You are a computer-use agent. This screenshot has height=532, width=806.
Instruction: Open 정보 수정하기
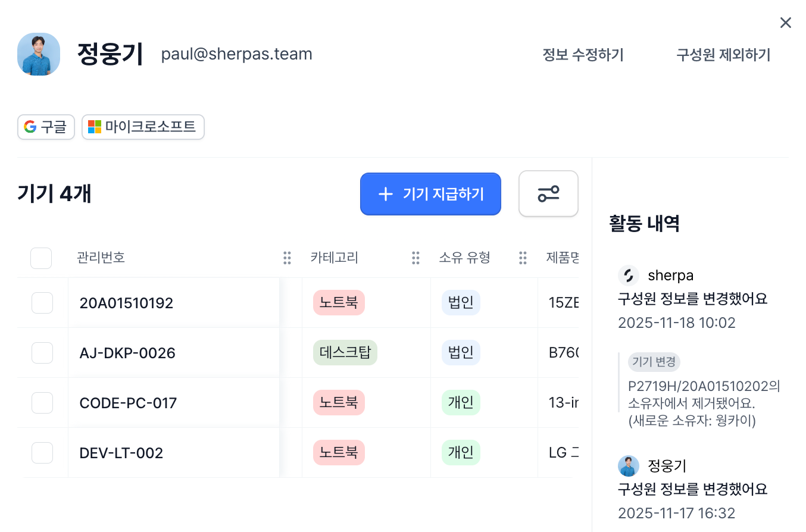tap(583, 55)
